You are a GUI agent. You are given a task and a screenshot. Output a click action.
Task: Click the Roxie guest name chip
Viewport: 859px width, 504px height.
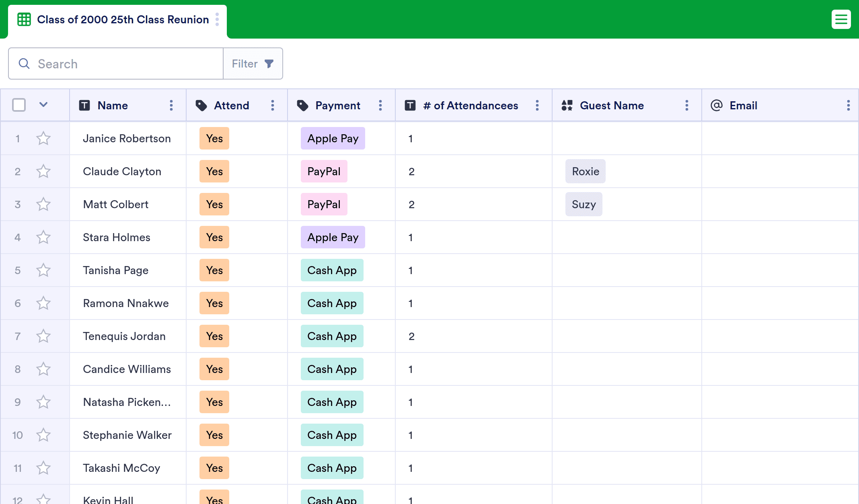586,171
